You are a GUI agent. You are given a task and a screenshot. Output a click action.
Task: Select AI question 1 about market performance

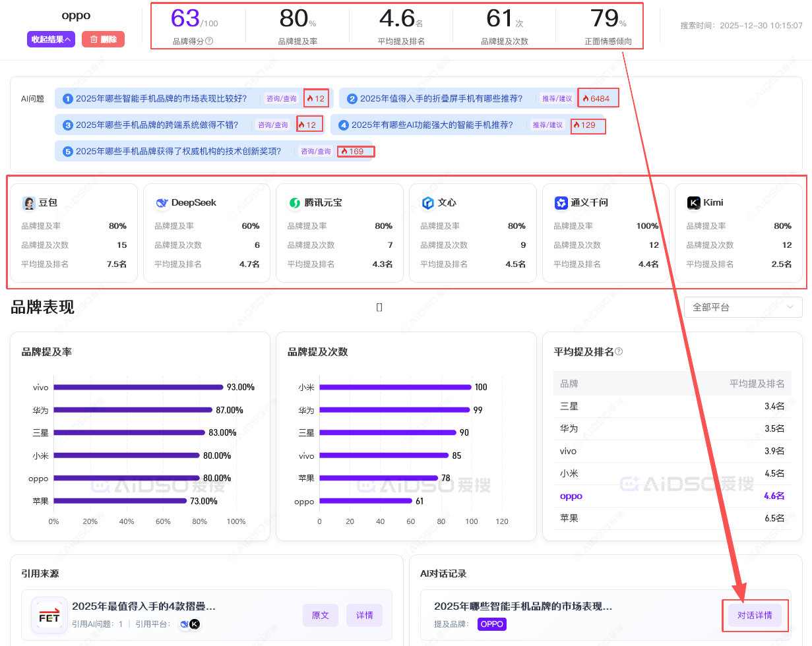[161, 99]
